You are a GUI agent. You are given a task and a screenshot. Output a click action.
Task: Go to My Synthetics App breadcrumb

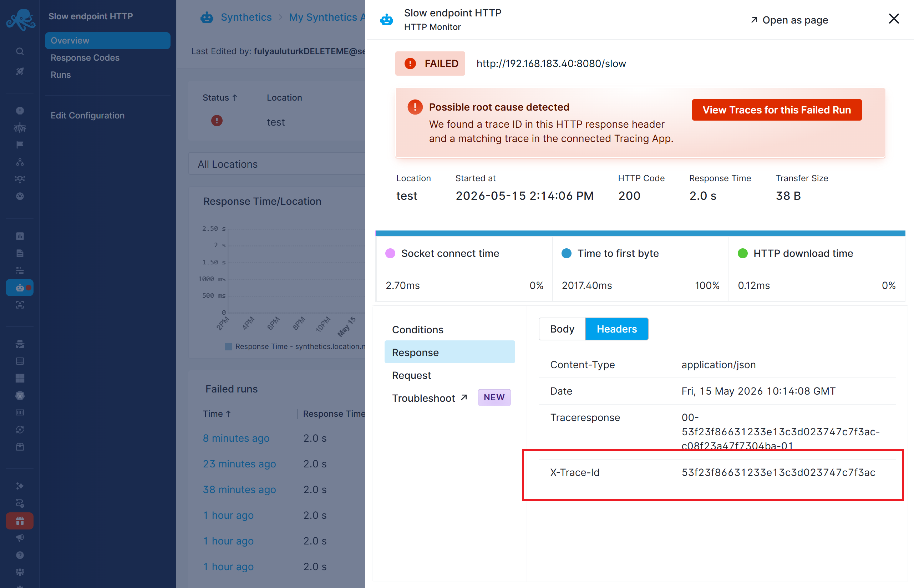click(327, 17)
